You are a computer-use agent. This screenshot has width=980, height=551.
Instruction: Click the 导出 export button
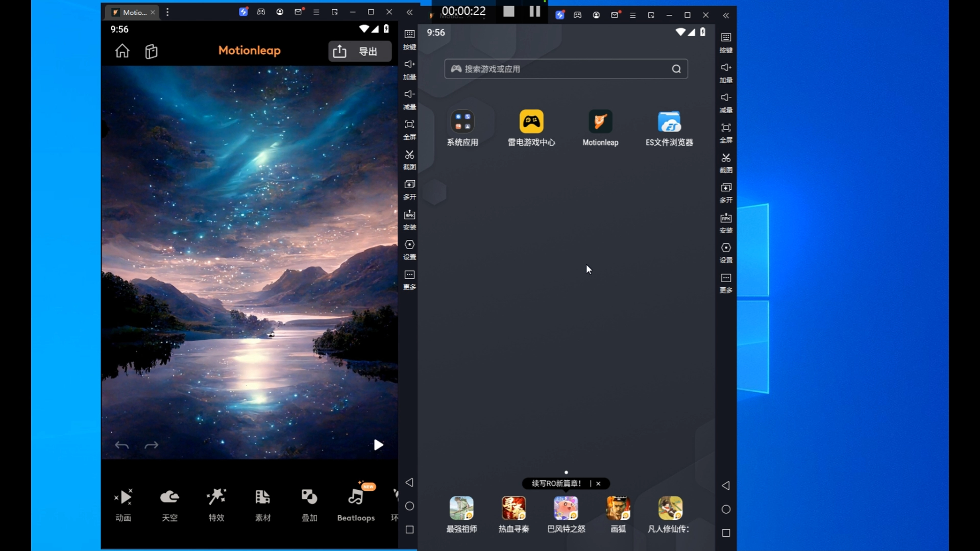[360, 51]
